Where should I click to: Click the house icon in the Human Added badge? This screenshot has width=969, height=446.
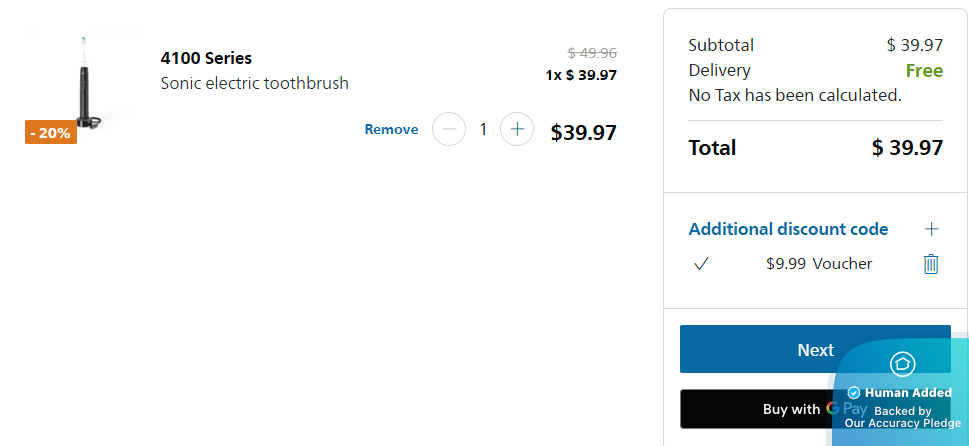coord(902,363)
